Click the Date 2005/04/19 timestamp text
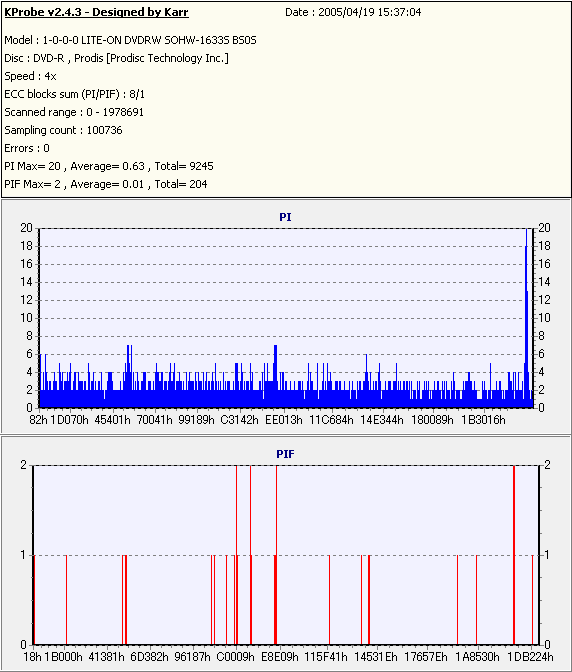Screen dimensions: 572x672 [x=353, y=12]
